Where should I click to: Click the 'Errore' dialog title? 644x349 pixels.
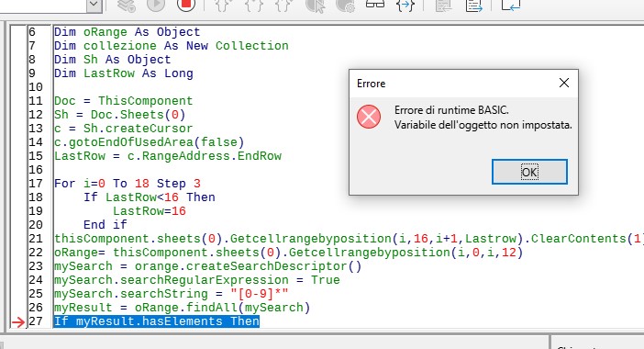click(x=371, y=84)
